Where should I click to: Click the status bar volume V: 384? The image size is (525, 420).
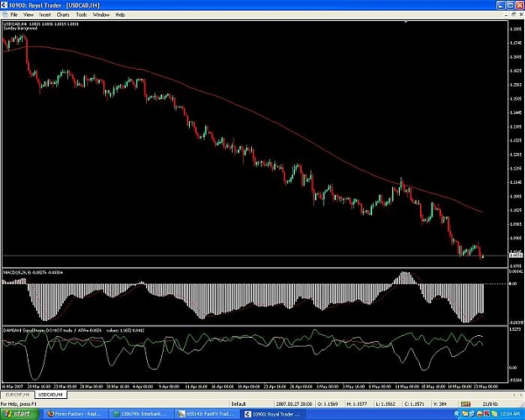[x=439, y=404]
